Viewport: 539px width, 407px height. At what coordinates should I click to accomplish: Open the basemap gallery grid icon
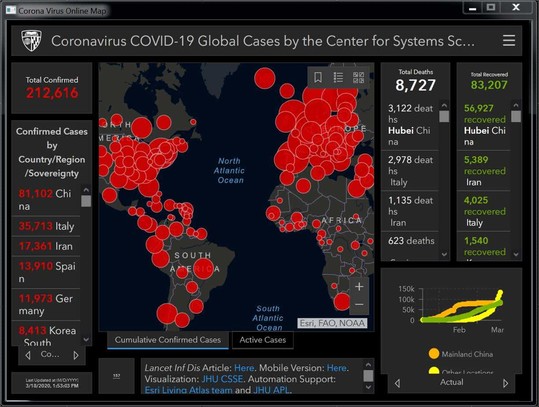coord(359,77)
